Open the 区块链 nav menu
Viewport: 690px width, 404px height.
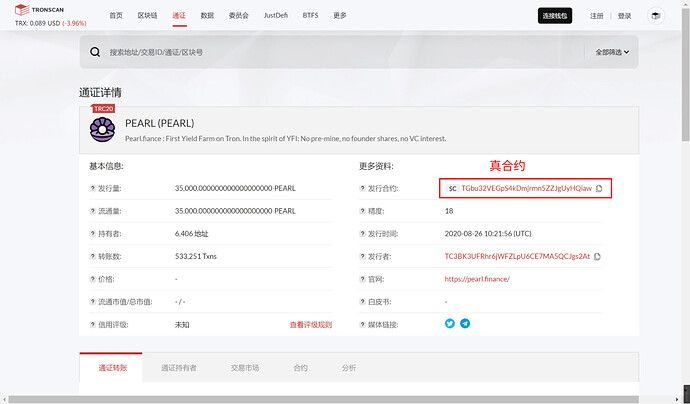(147, 15)
